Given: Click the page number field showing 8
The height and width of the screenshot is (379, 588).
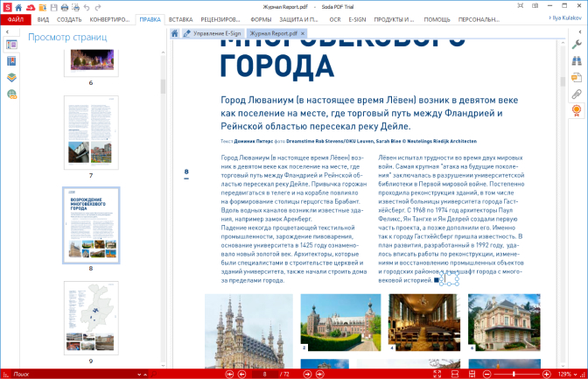Looking at the screenshot, I should click(265, 374).
